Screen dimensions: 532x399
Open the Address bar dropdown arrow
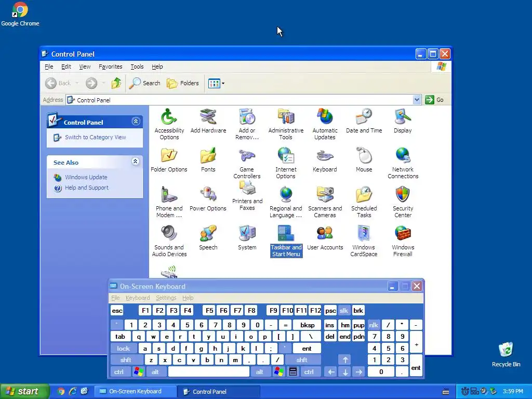pos(417,100)
